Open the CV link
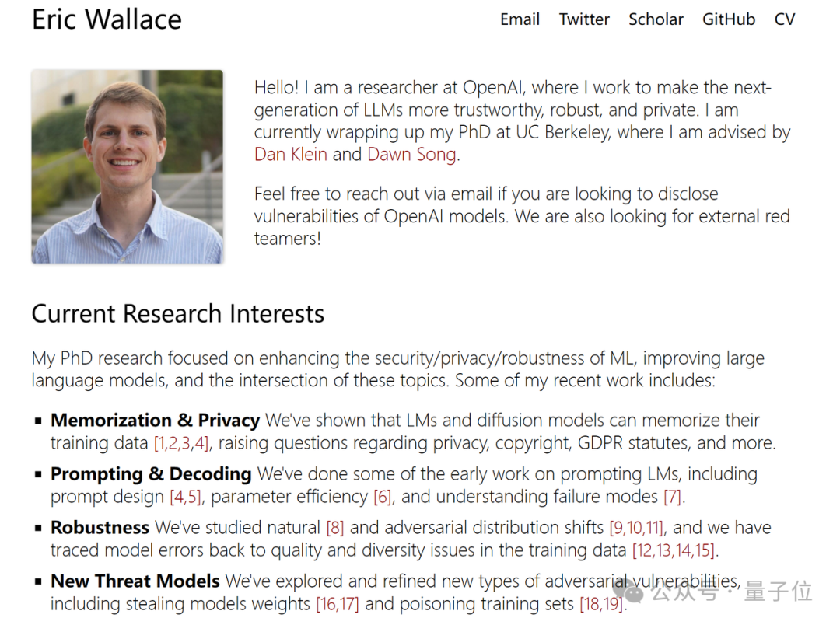The height and width of the screenshot is (625, 840). 784,19
